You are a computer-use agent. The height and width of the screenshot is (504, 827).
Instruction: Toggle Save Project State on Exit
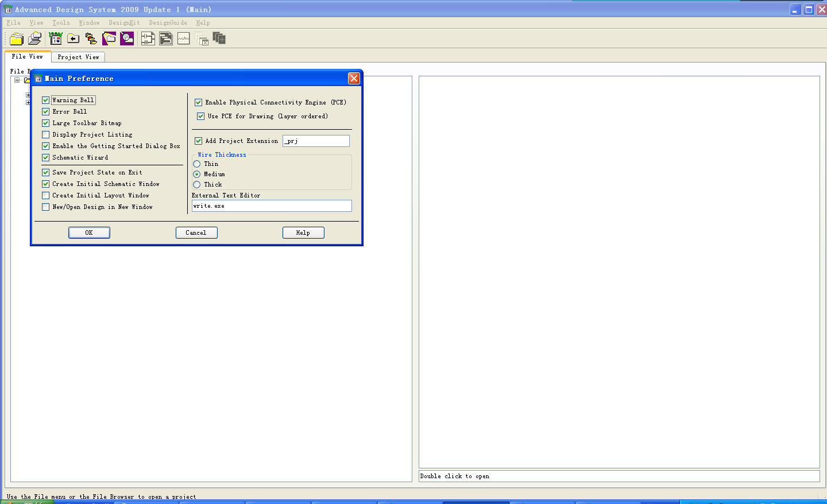tap(45, 172)
